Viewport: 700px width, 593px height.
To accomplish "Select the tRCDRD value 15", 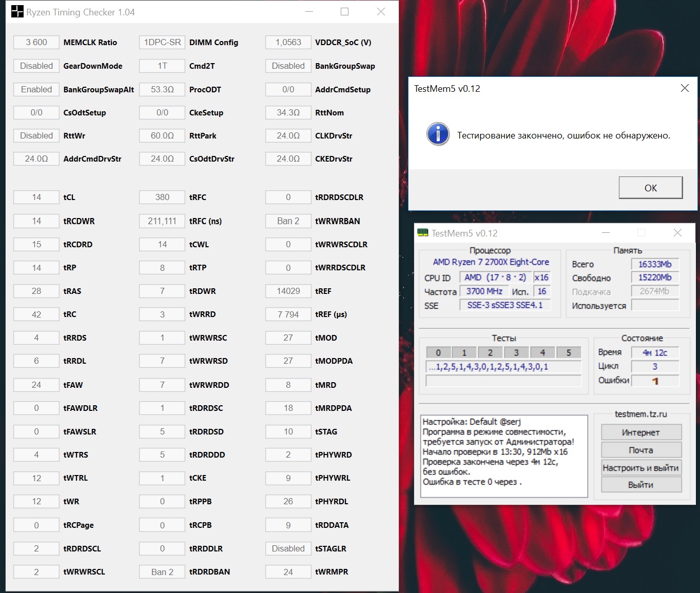I will pos(36,244).
